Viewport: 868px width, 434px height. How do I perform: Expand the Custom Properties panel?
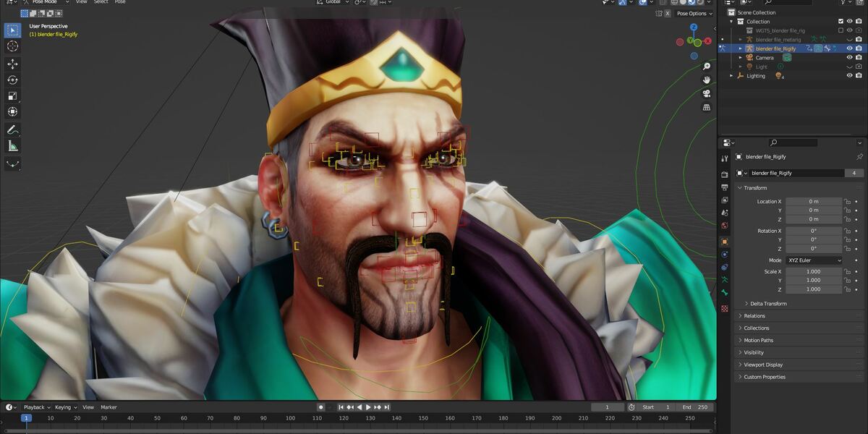pyautogui.click(x=765, y=377)
